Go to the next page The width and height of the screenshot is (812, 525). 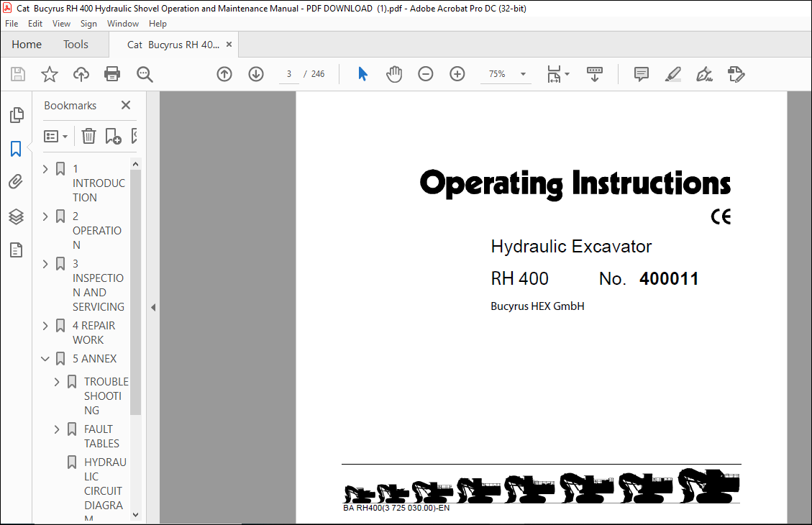[256, 74]
